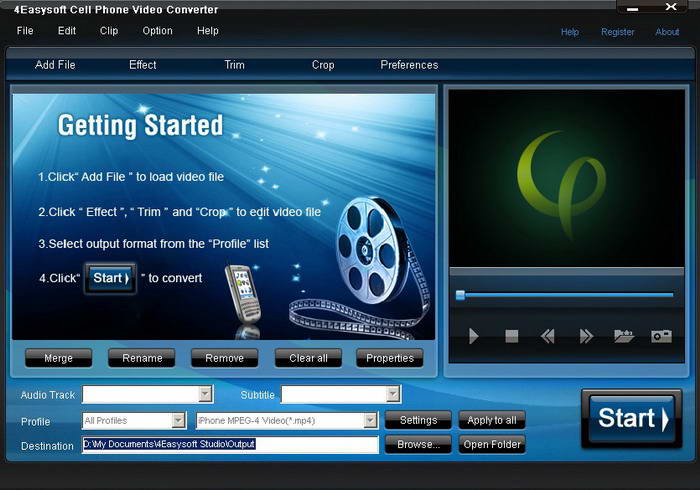Click the Remove button

225,358
